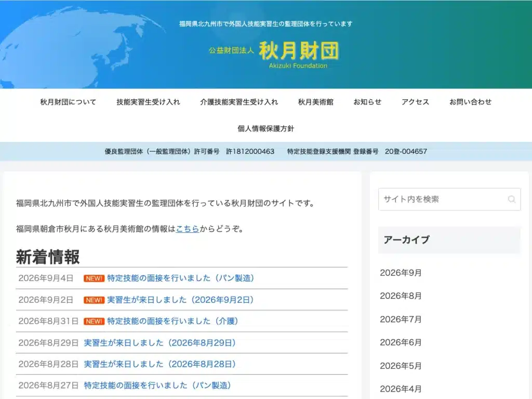
Task: Click registration number 20登-004657
Action: click(x=406, y=152)
